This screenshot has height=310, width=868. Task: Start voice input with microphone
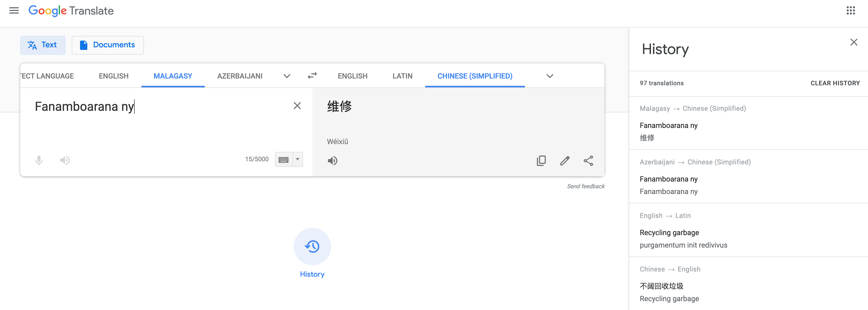click(x=39, y=160)
